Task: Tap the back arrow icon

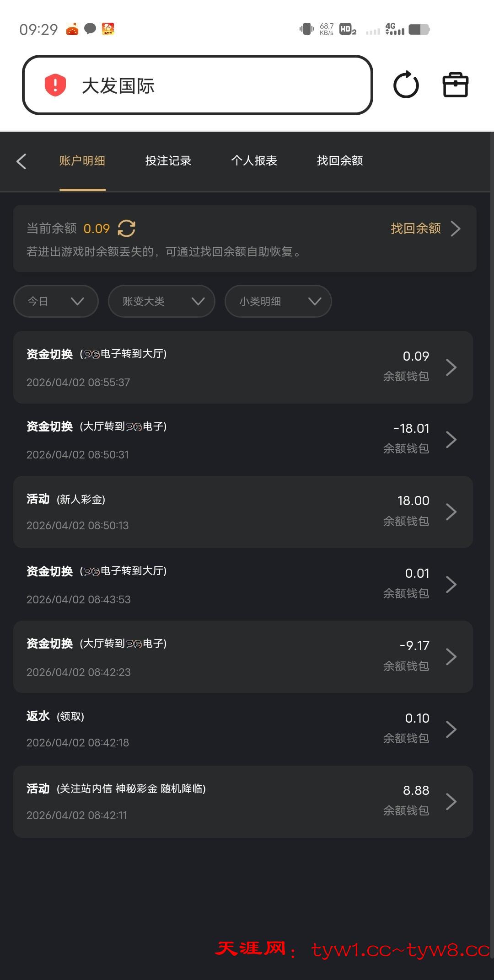Action: click(21, 161)
